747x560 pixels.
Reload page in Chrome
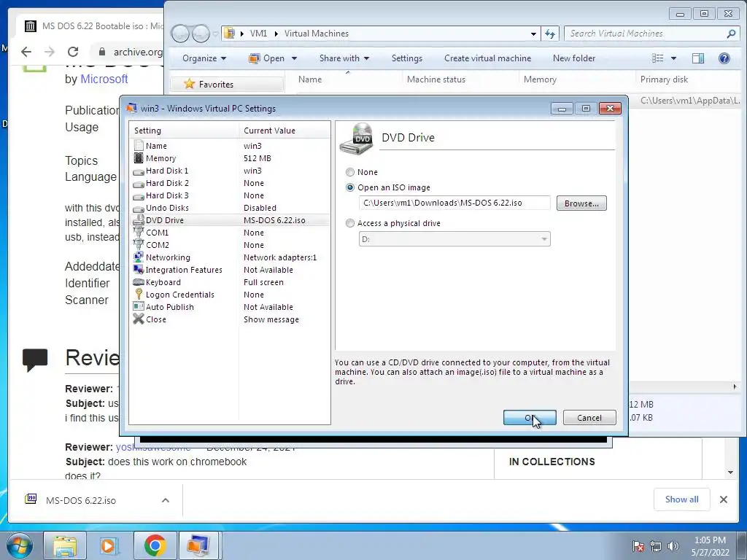tap(73, 52)
